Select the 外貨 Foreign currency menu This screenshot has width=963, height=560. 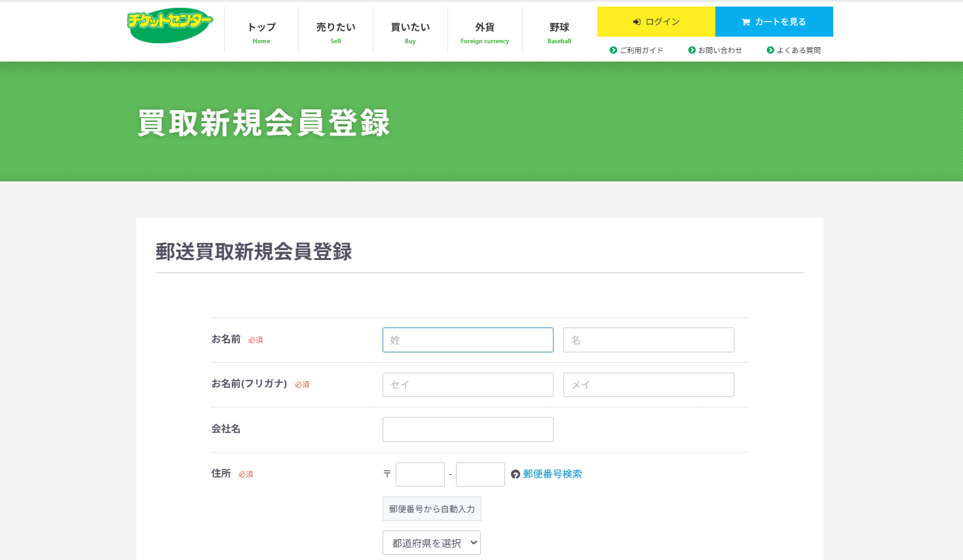[x=485, y=31]
